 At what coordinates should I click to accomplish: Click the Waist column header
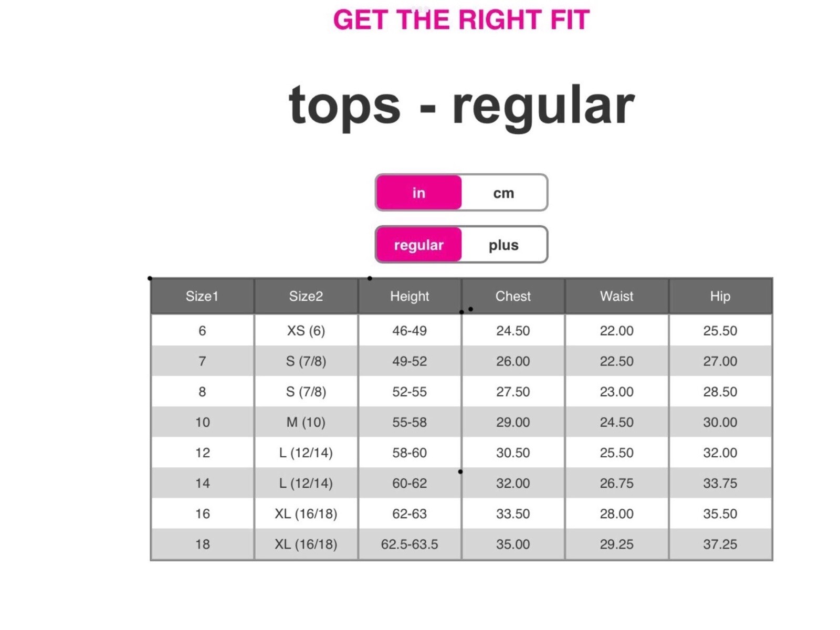[616, 296]
